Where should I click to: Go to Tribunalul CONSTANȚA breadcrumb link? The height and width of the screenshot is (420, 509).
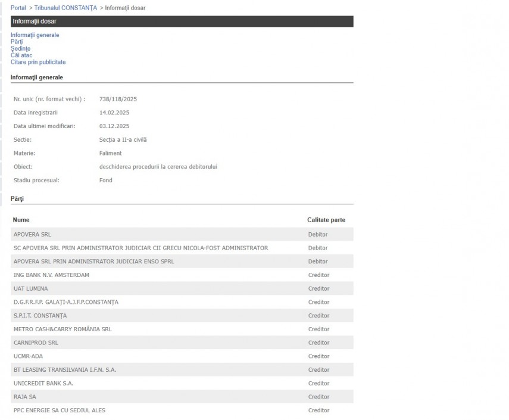65,8
